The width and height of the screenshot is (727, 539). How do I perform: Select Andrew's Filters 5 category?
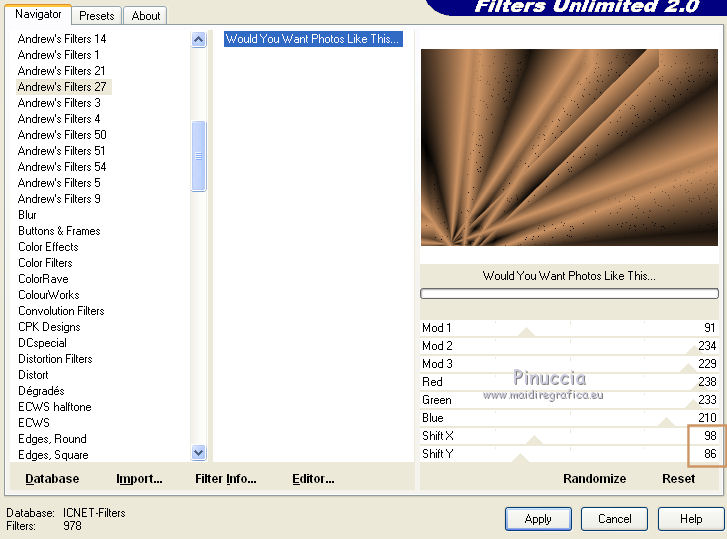(59, 183)
